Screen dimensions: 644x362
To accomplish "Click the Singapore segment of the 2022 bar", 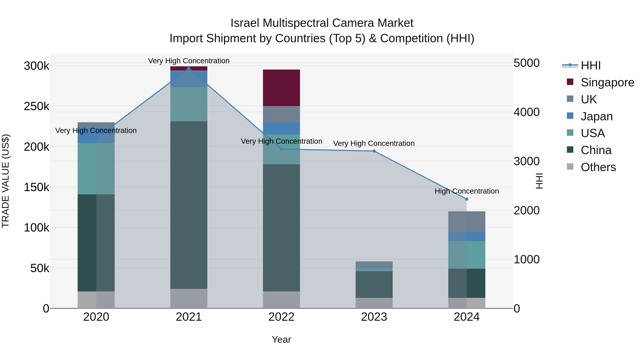I will pos(282,88).
